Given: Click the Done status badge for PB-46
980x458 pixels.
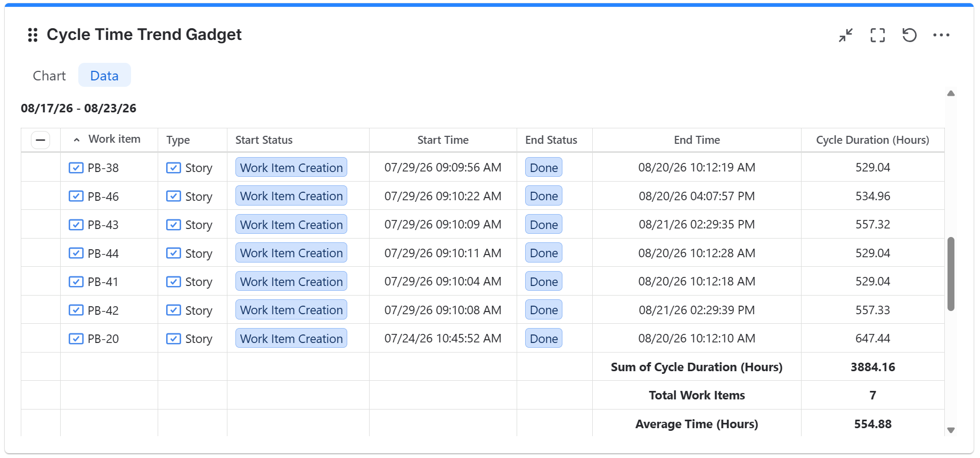Looking at the screenshot, I should (544, 196).
